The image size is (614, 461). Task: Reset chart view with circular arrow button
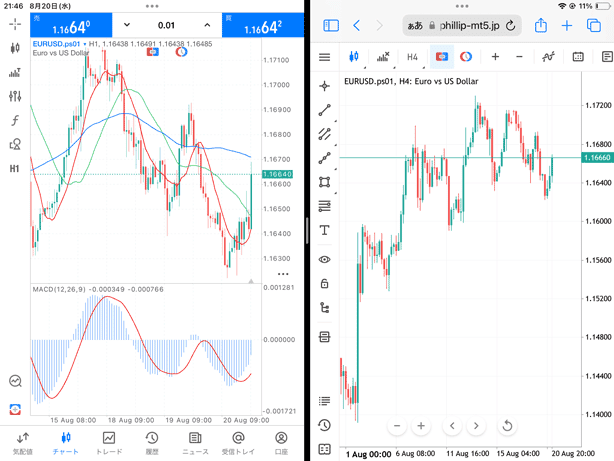tap(507, 426)
